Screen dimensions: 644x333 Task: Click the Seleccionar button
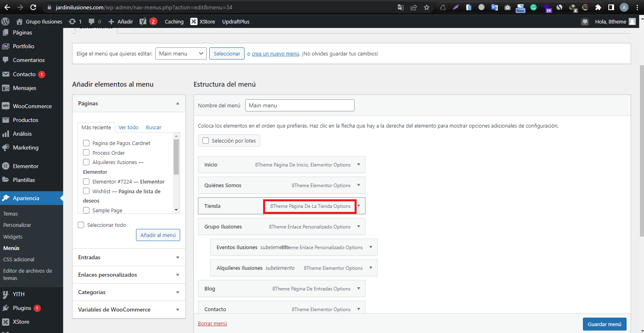(227, 53)
